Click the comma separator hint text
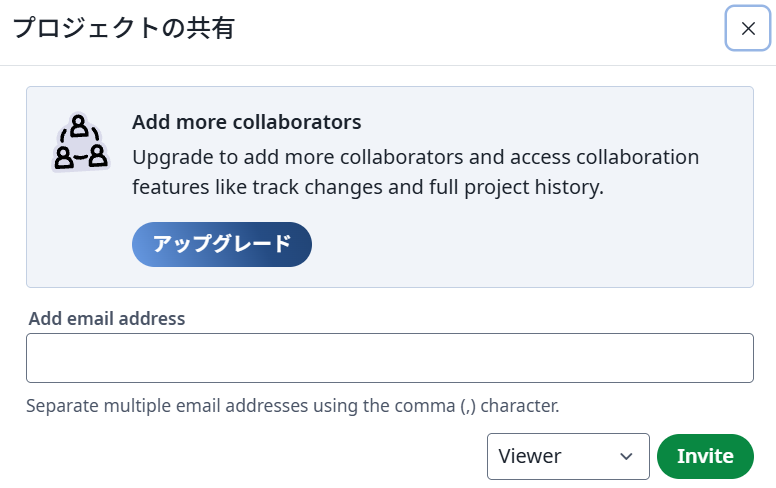The height and width of the screenshot is (488, 776). (x=292, y=406)
